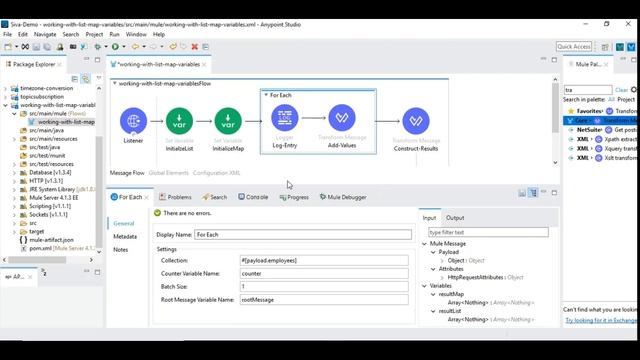This screenshot has width=640, height=360.
Task: Click the Batch Size field
Action: [x=324, y=286]
